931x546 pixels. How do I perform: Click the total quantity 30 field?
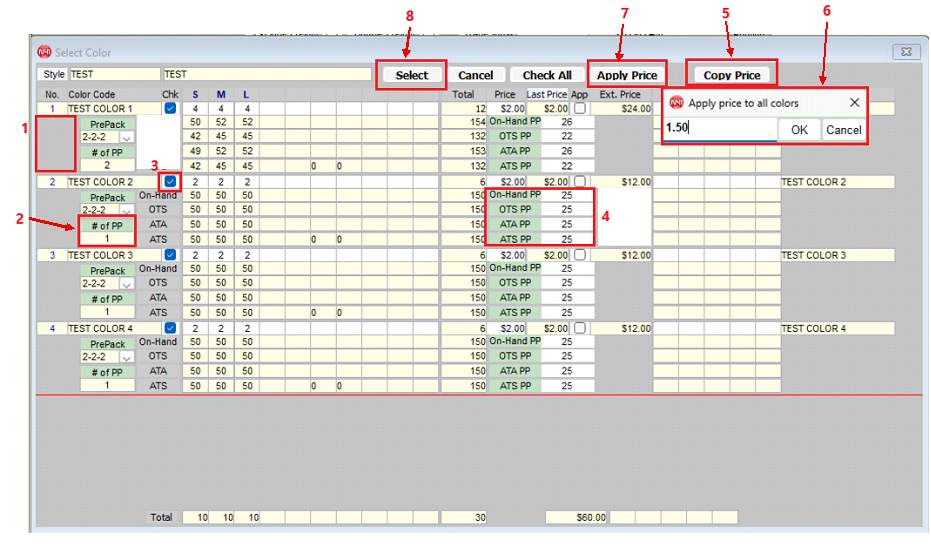point(464,518)
